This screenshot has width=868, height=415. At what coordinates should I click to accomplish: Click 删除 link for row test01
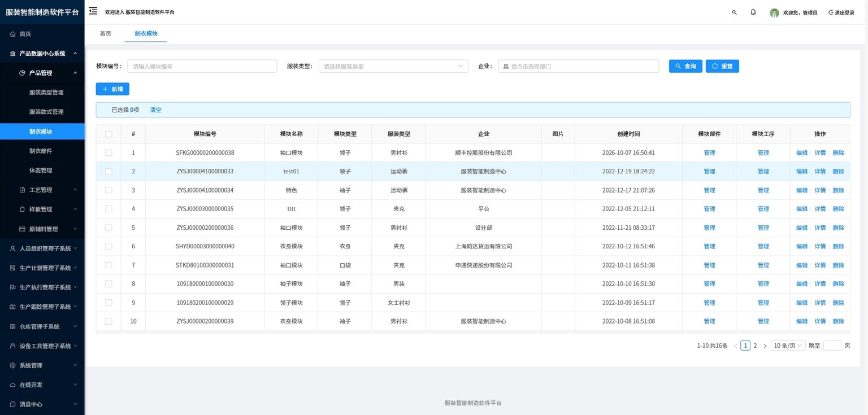pos(839,171)
